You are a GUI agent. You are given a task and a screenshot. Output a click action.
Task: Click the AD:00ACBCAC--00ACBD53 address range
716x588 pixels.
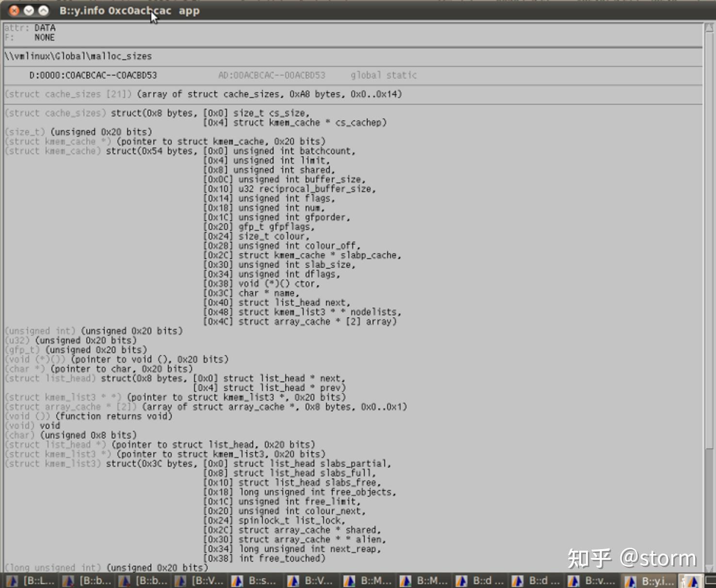click(272, 75)
